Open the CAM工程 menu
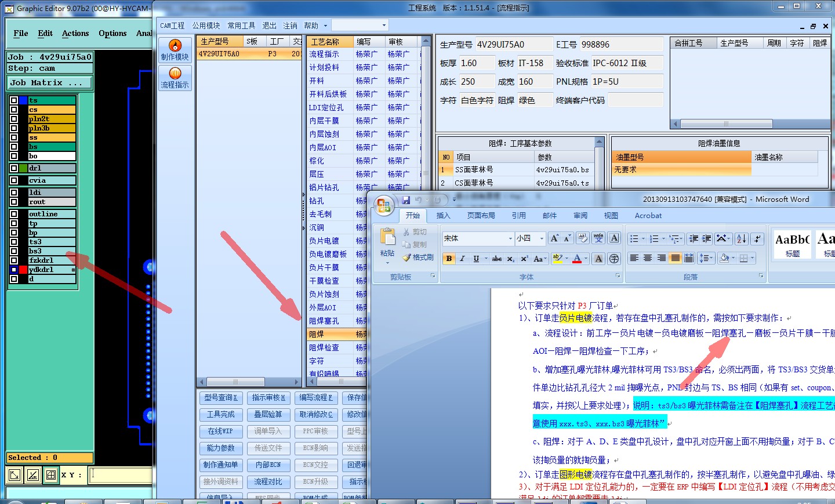835x504 pixels. pyautogui.click(x=172, y=26)
